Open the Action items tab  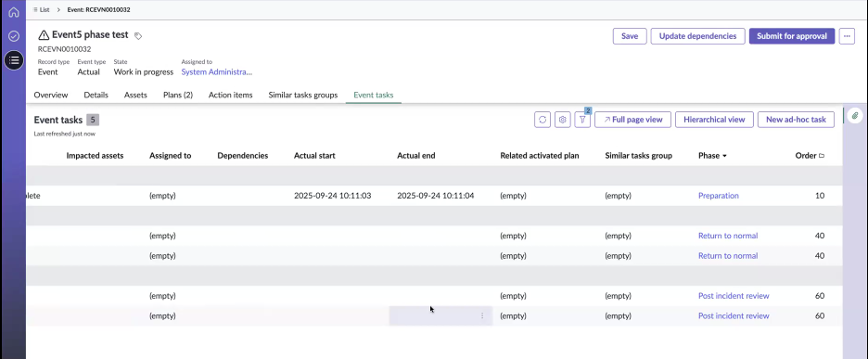click(x=230, y=95)
